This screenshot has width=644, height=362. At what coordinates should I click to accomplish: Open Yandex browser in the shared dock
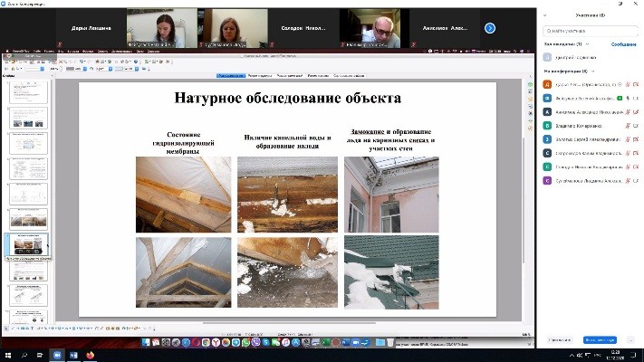[216, 342]
